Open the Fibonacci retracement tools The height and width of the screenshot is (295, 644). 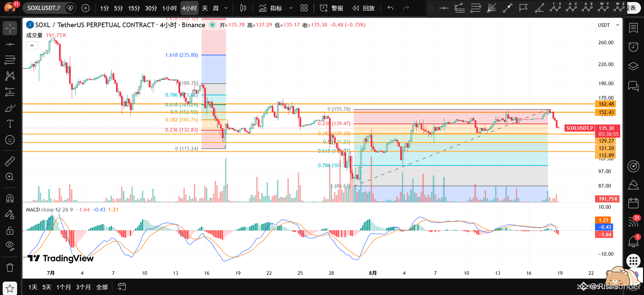point(10,60)
